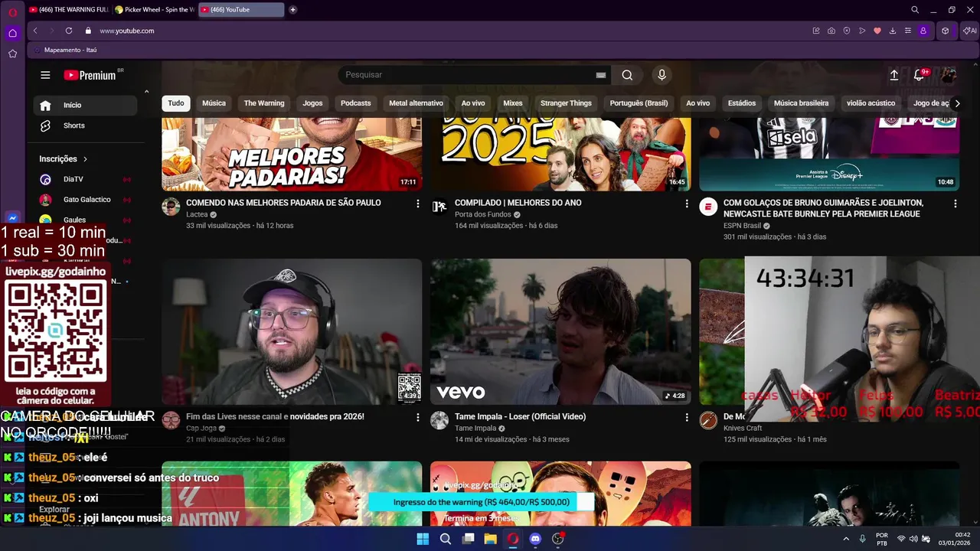Open DiaTV subscription in sidebar
This screenshot has width=980, height=551.
[x=85, y=179]
